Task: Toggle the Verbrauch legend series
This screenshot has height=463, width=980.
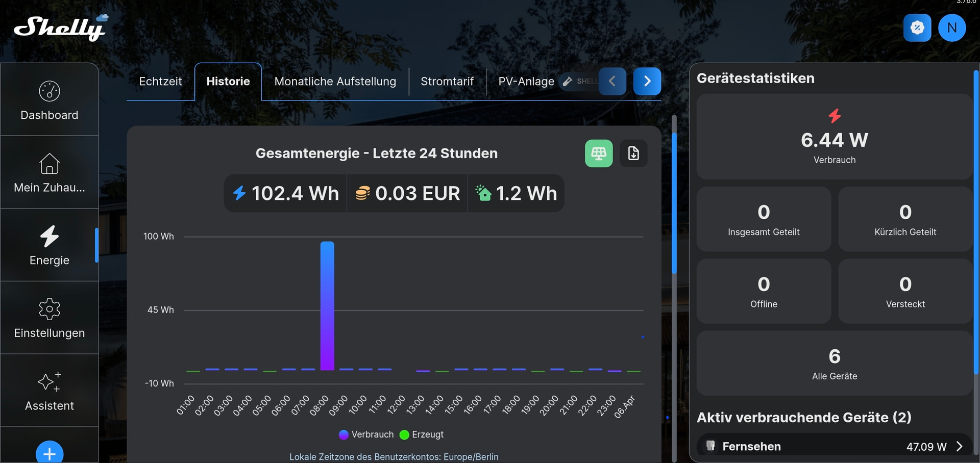Action: 366,434
